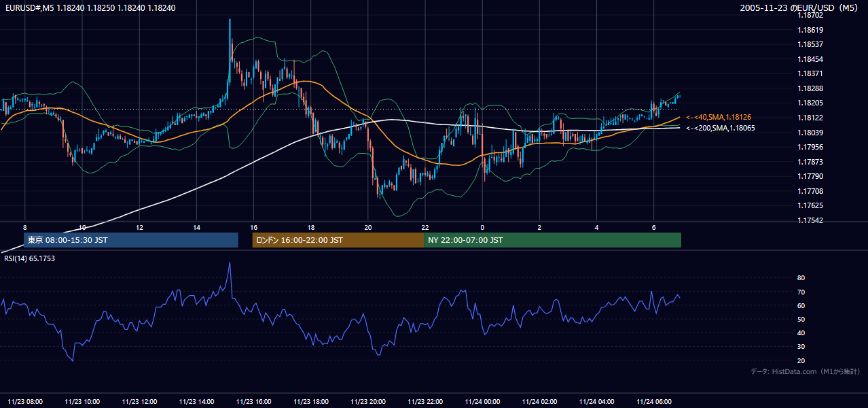The width and height of the screenshot is (868, 408).
Task: Click the RSI scale value 70
Action: (801, 292)
